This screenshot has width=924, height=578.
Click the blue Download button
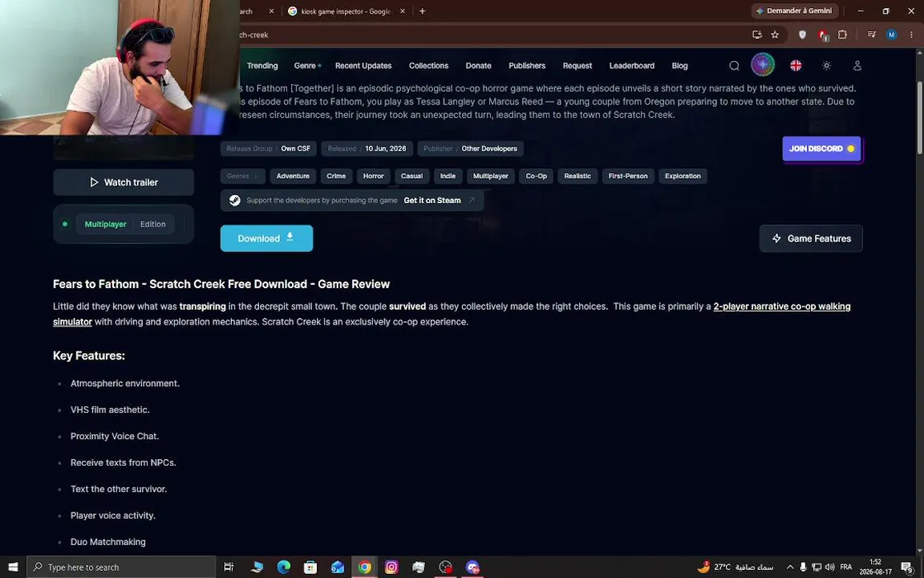coord(266,238)
